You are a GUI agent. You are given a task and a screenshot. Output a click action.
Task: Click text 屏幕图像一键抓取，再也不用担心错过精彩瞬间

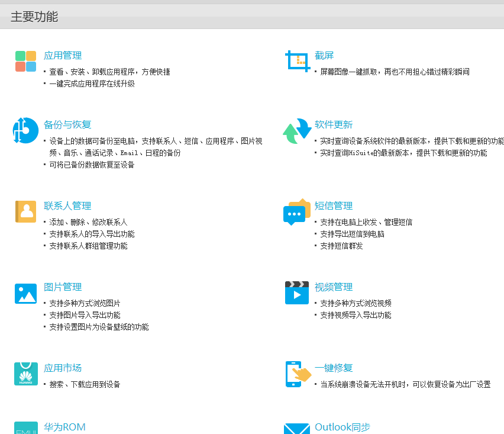click(395, 72)
